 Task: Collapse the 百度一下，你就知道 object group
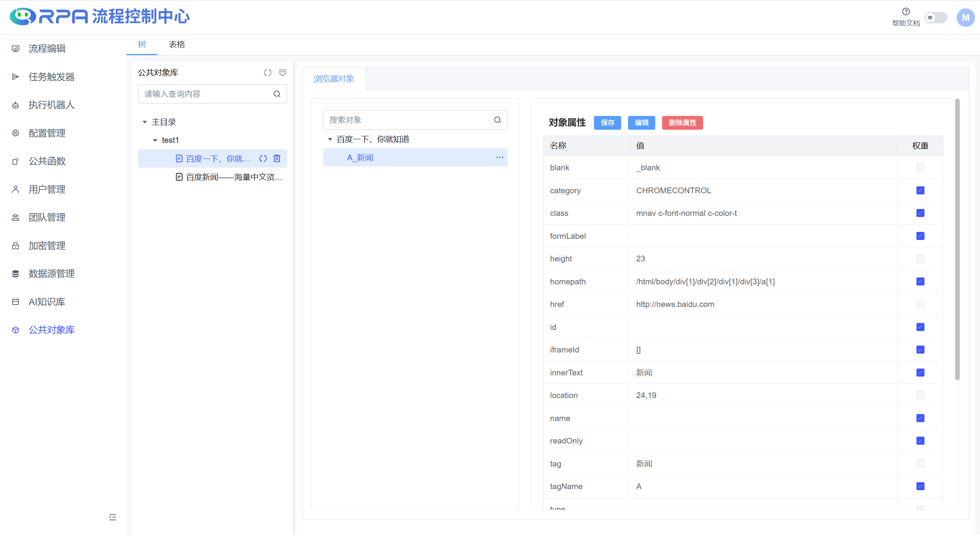[330, 139]
